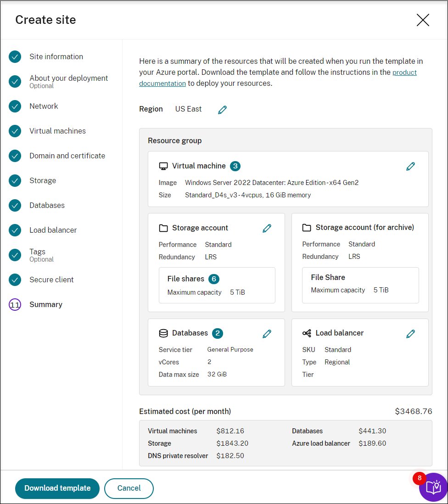The height and width of the screenshot is (504, 448).
Task: Open Virtual machine editing with its pencil icon
Action: click(x=410, y=166)
